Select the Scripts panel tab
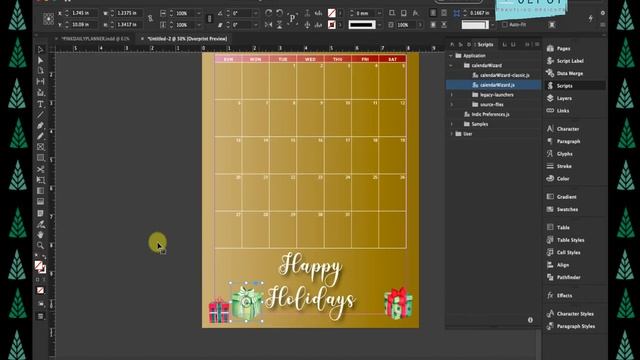The height and width of the screenshot is (360, 640). pyautogui.click(x=485, y=44)
